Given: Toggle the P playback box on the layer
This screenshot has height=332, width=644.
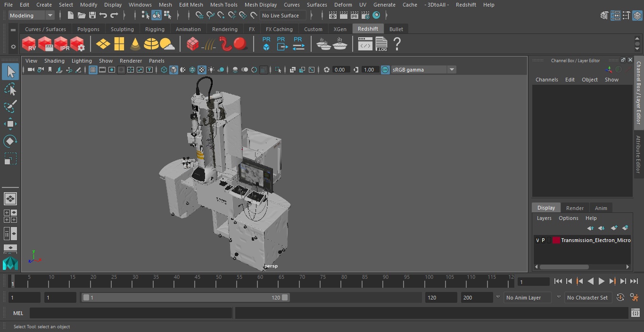Looking at the screenshot, I should click(x=543, y=240).
